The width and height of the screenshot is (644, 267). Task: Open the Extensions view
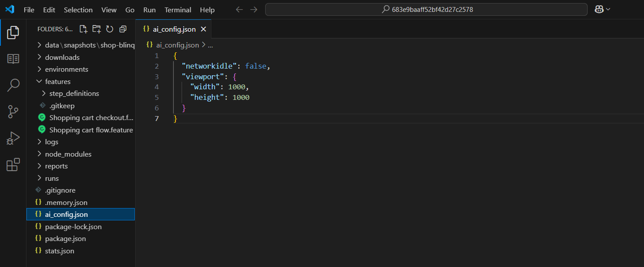coord(13,165)
